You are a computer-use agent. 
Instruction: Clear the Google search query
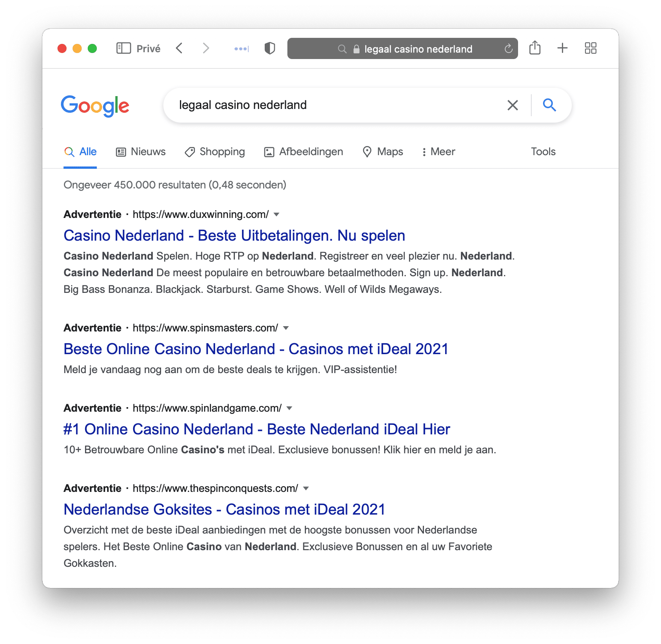click(512, 105)
